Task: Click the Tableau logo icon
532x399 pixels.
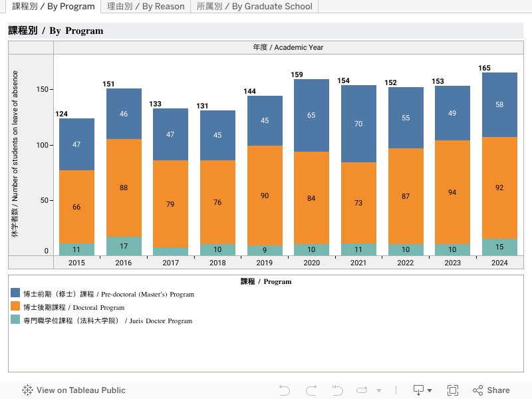Action: click(x=28, y=390)
